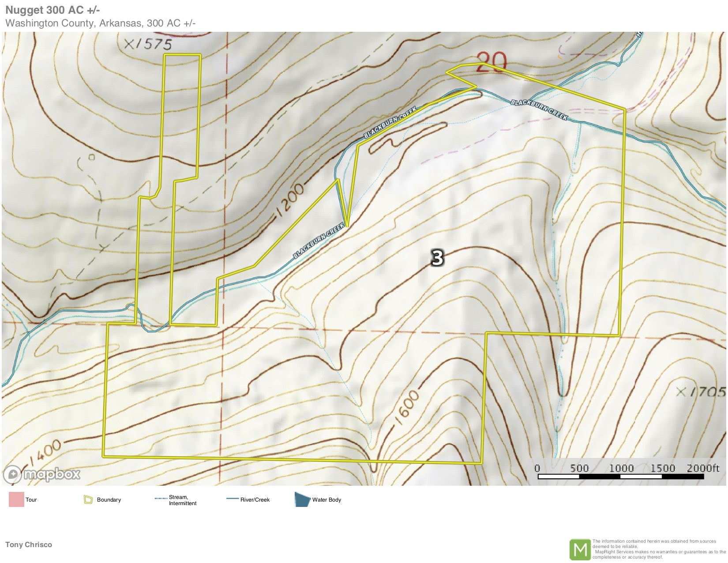Click the intermittent stream dashed line icon
The image size is (728, 563).
tap(161, 499)
